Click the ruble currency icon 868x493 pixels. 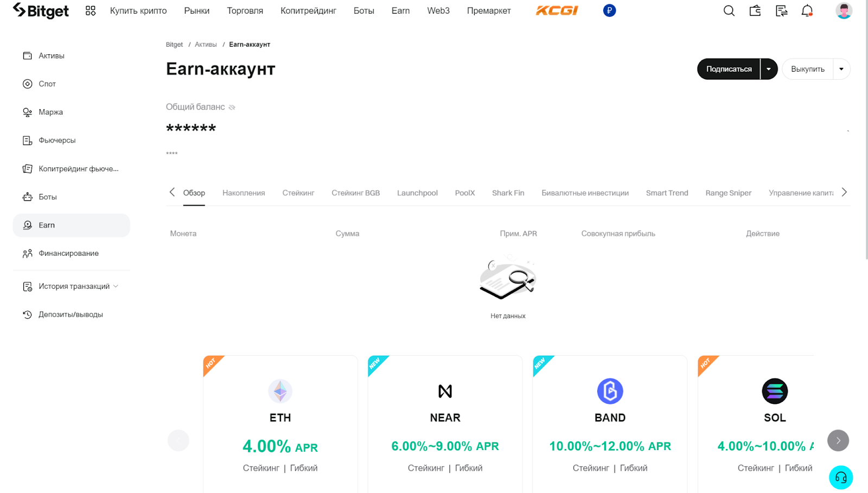coord(609,11)
